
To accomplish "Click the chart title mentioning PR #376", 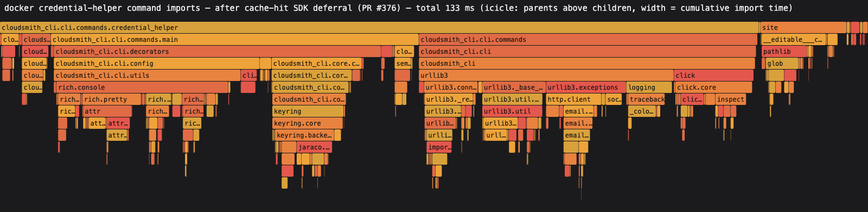I will click(398, 8).
